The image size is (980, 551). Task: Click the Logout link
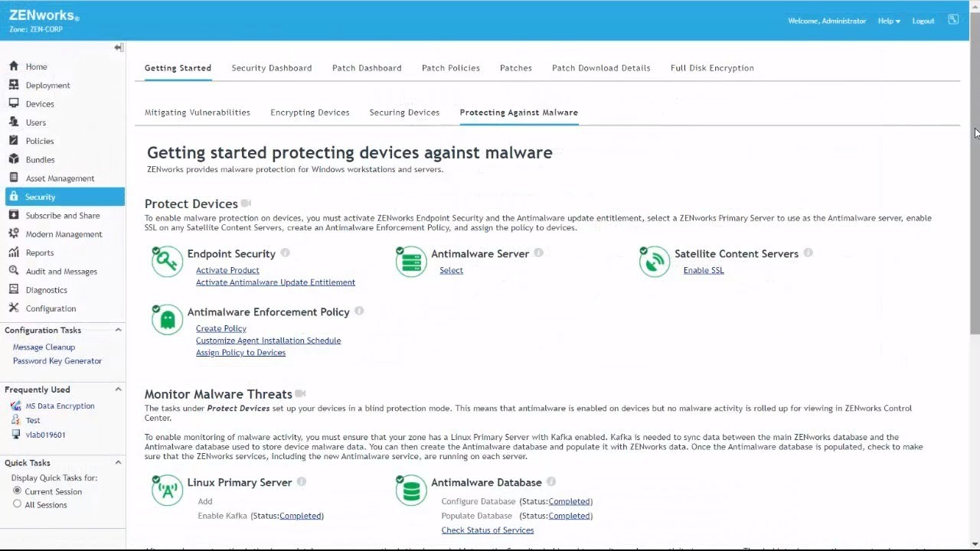tap(923, 21)
